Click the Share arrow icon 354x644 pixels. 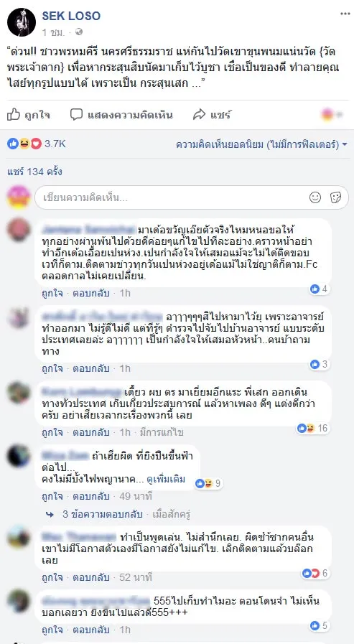(199, 115)
